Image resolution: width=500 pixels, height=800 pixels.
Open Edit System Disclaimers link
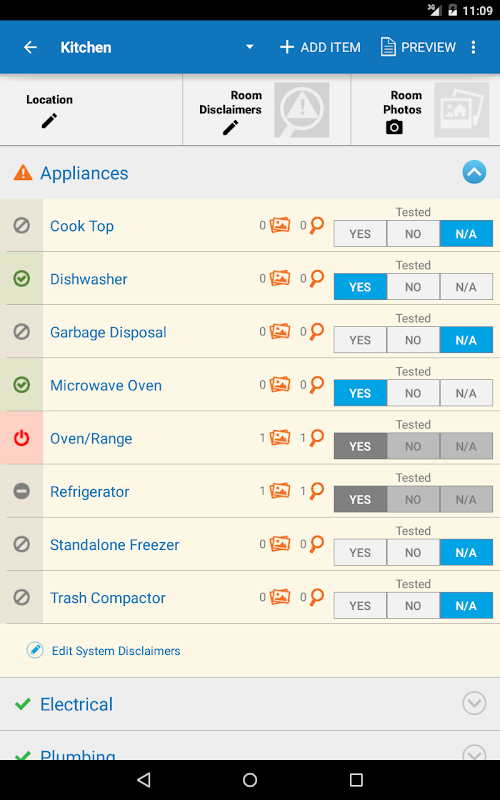116,651
